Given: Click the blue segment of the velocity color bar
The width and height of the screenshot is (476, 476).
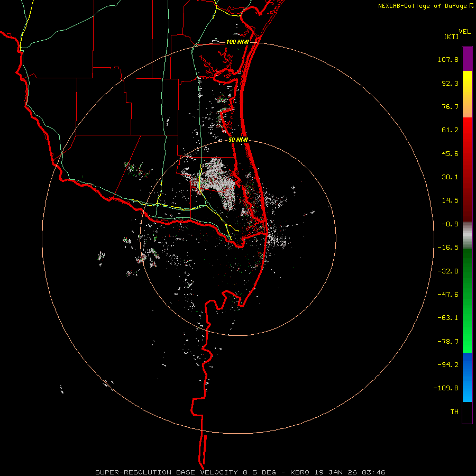Looking at the screenshot, I should pyautogui.click(x=467, y=377).
